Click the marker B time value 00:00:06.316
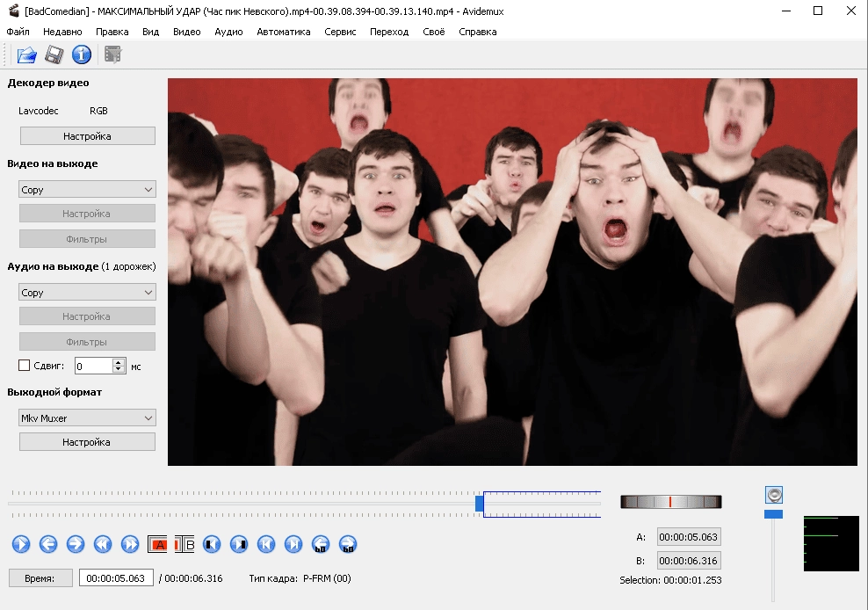Screen dimensions: 868x610 pos(688,561)
